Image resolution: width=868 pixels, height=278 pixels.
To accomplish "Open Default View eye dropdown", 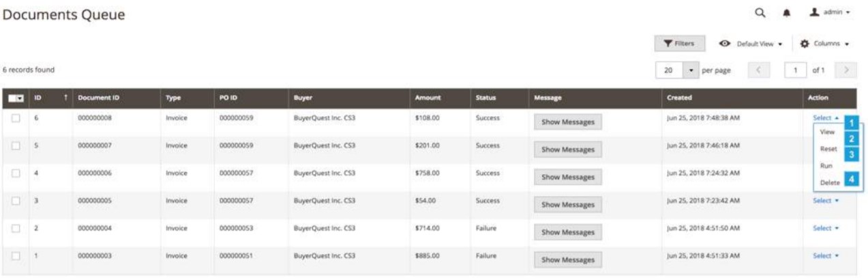I will [x=749, y=44].
